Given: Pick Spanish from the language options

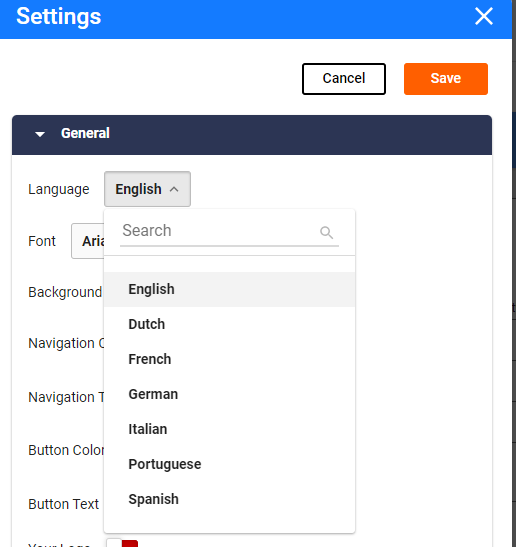Looking at the screenshot, I should [230, 499].
